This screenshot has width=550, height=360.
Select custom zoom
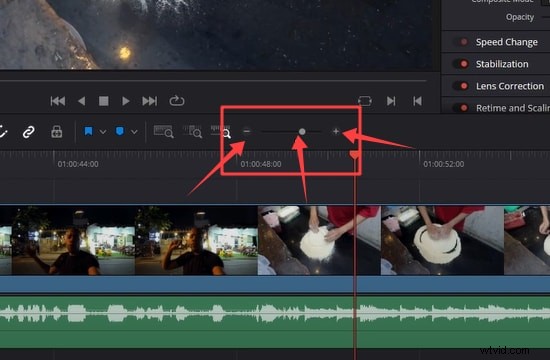click(x=221, y=132)
